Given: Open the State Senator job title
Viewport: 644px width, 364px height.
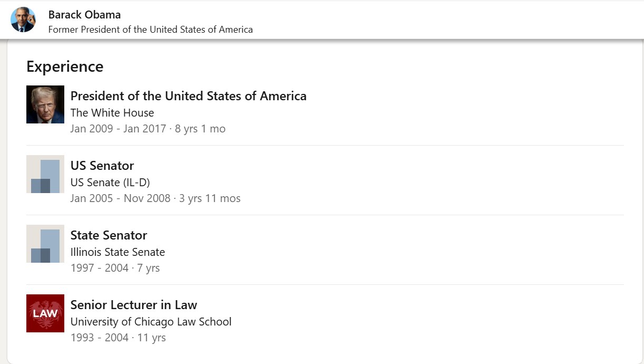Looking at the screenshot, I should [x=109, y=235].
